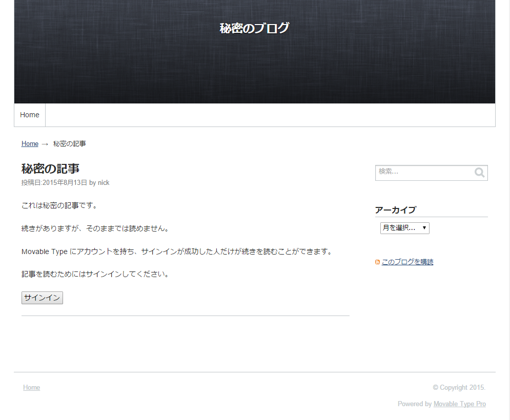Click the arrow on the month selector
This screenshot has width=510, height=420.
click(x=424, y=228)
